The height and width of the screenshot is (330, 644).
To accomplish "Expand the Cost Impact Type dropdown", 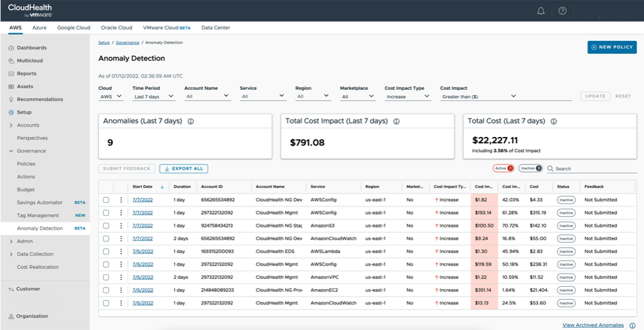I will (407, 97).
